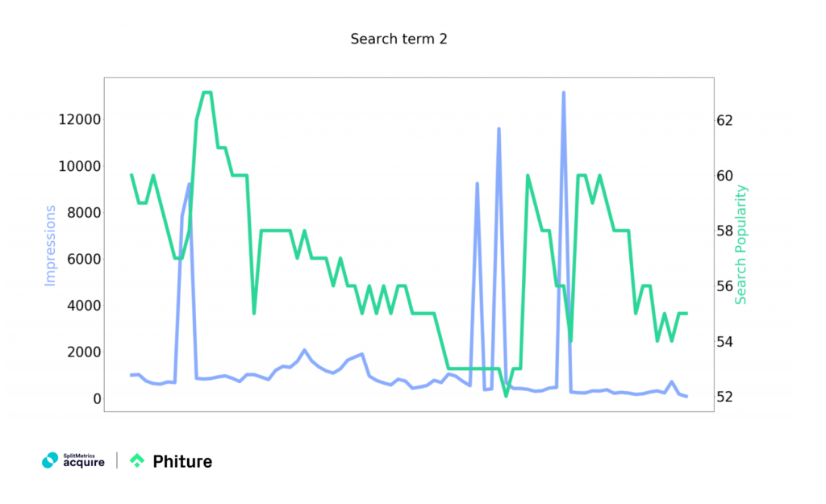
Task: Click the tallest blue impressions spike
Action: click(x=563, y=94)
